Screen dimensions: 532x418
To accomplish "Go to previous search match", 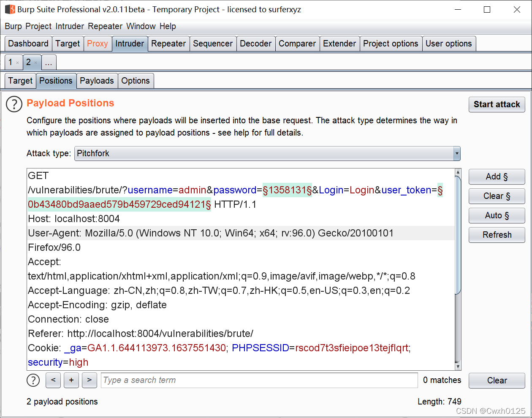I will pyautogui.click(x=53, y=380).
